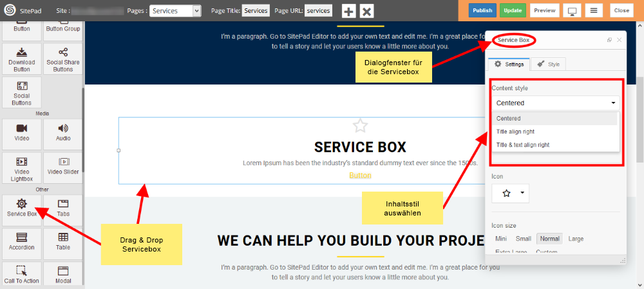Screen dimensions: 644x289
Task: Set icon size to Large
Action: pyautogui.click(x=576, y=239)
